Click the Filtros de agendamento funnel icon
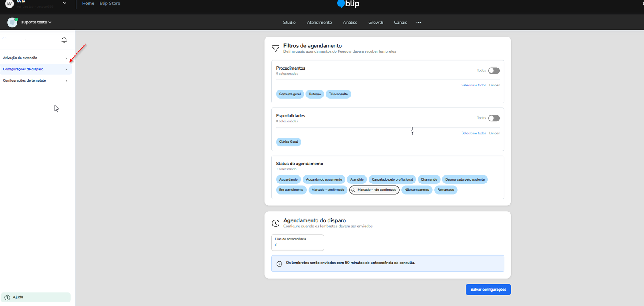The width and height of the screenshot is (644, 306). point(276,49)
